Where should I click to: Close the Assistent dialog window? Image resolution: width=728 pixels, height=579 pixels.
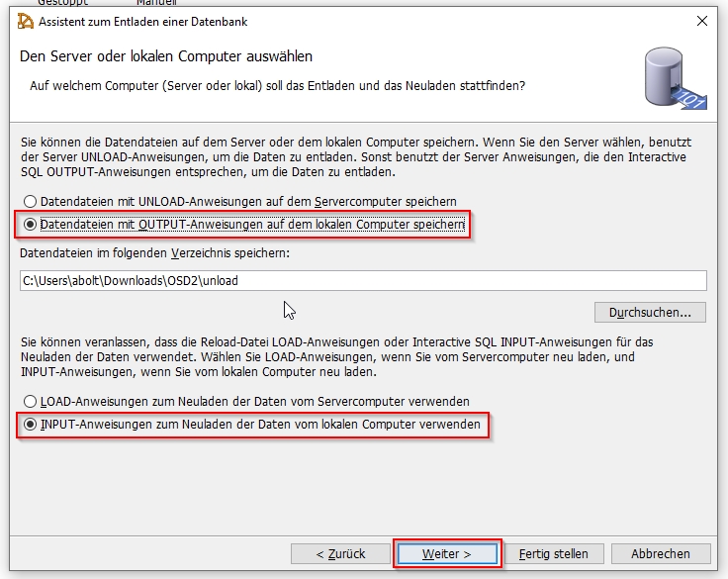701,22
